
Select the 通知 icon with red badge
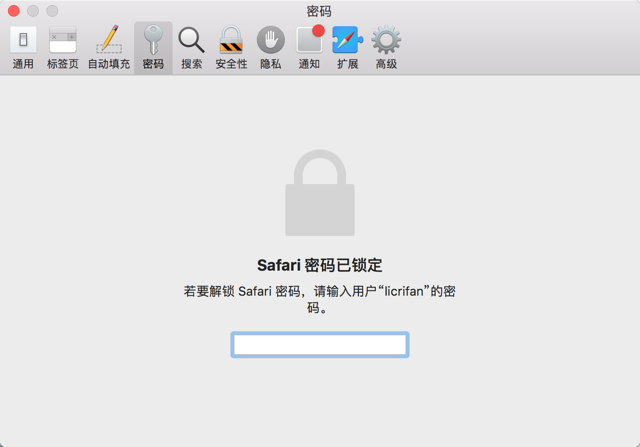click(310, 39)
